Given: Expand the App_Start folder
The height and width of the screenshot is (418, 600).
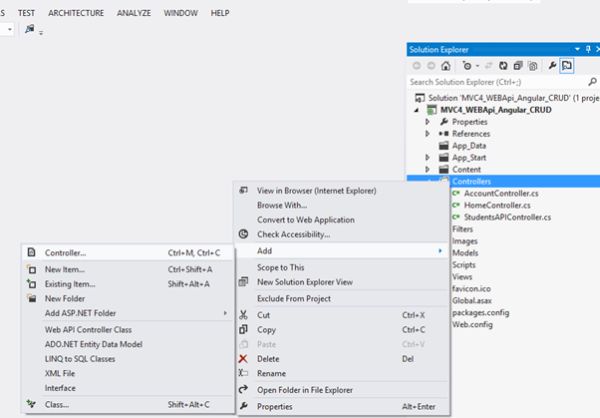Looking at the screenshot, I should tap(428, 157).
